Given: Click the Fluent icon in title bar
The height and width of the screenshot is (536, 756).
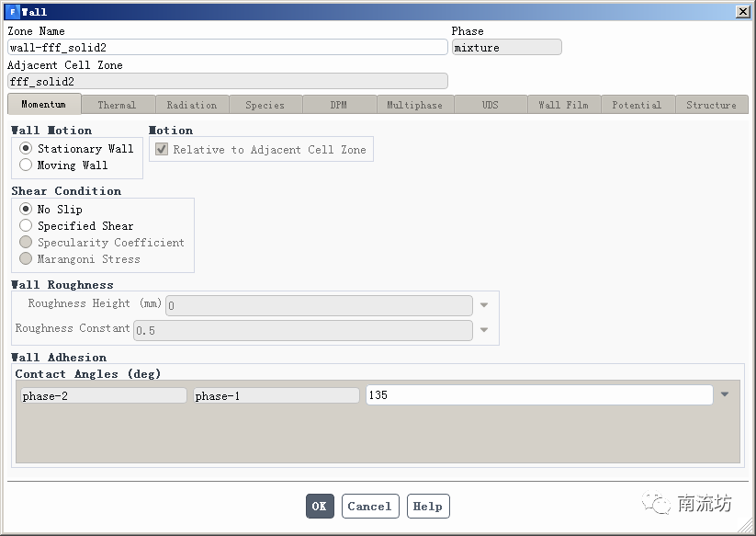Looking at the screenshot, I should click(x=13, y=12).
